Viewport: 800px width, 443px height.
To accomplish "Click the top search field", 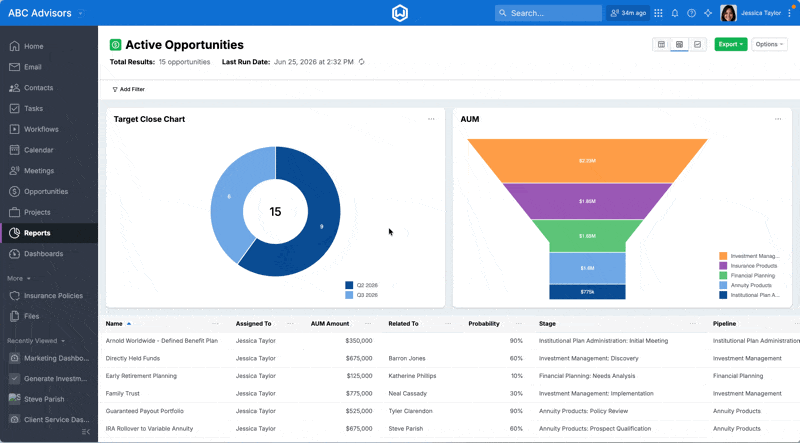I will [548, 13].
